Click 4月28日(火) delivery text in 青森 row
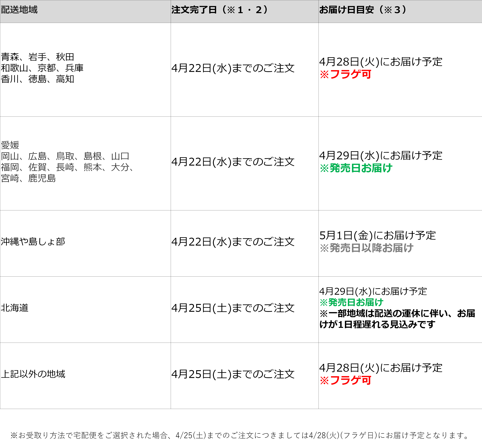The height and width of the screenshot is (448, 482). pyautogui.click(x=381, y=62)
